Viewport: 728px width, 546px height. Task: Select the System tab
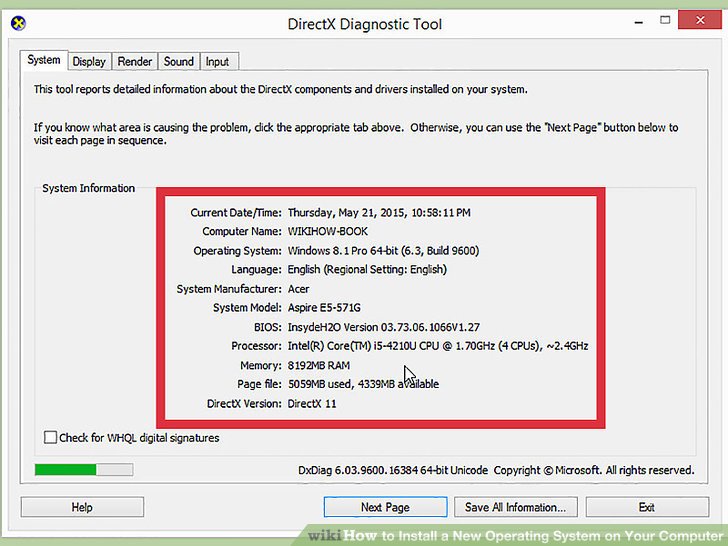coord(44,60)
